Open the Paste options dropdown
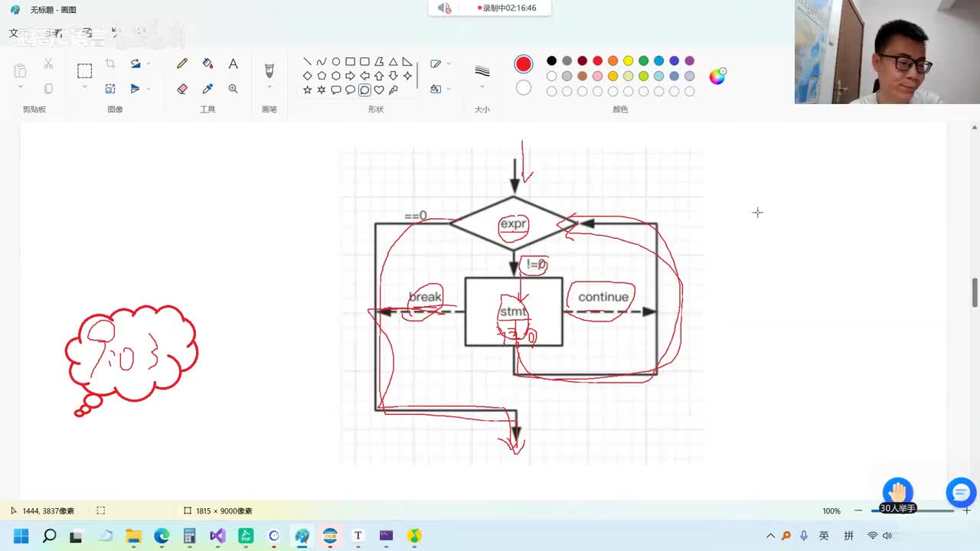Image resolution: width=980 pixels, height=551 pixels. click(21, 87)
